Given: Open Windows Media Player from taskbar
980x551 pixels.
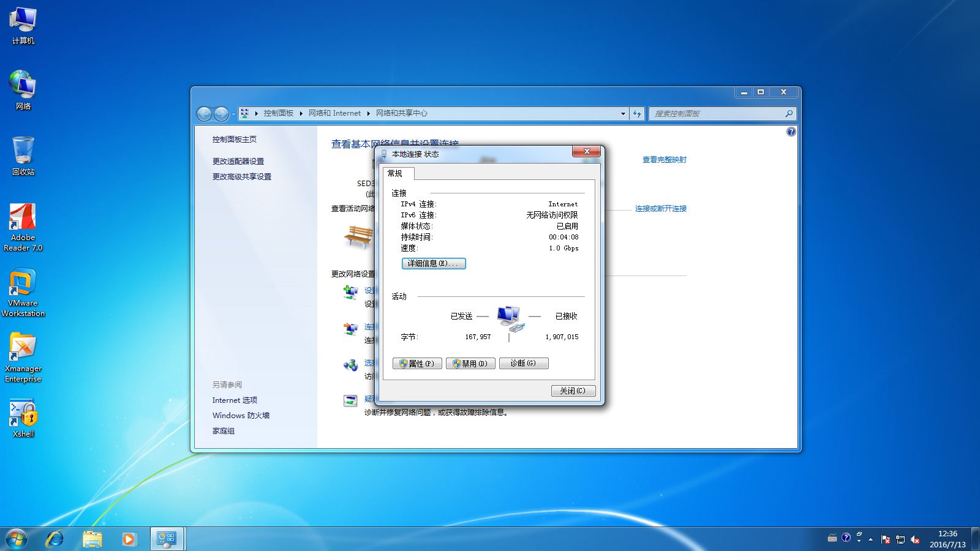Looking at the screenshot, I should (129, 539).
